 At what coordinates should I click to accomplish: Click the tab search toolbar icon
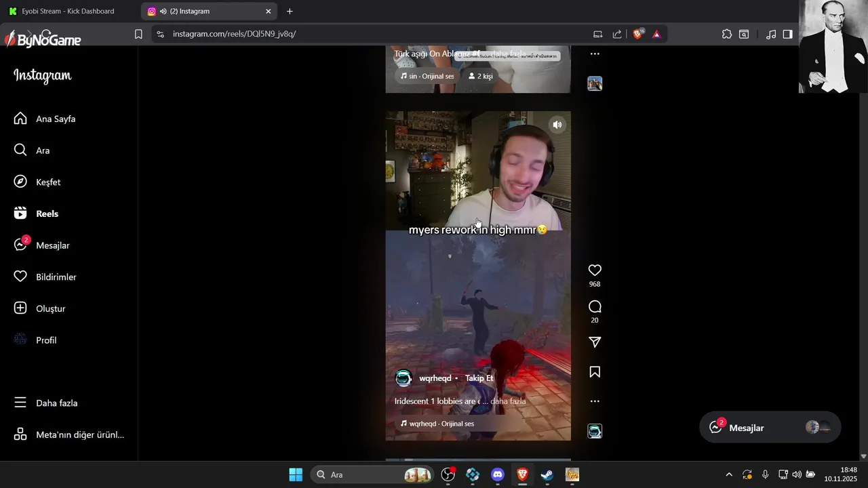click(744, 34)
